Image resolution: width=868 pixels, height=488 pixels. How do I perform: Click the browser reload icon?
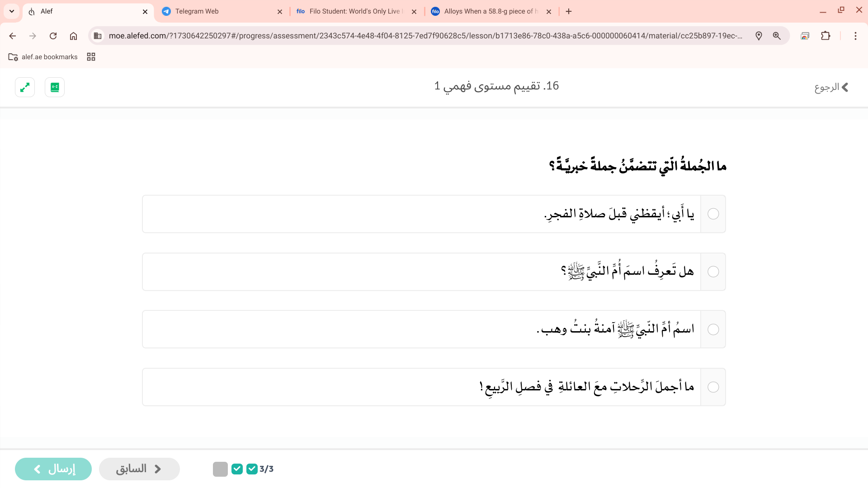coord(53,36)
